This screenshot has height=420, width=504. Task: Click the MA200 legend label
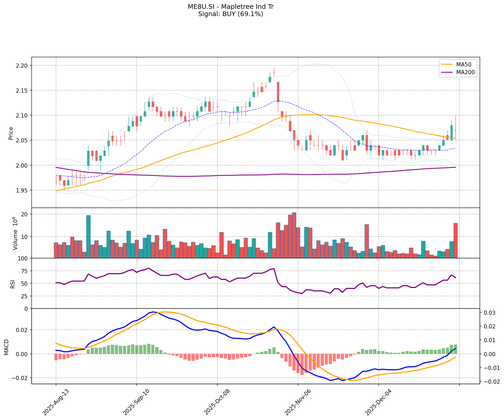point(465,73)
